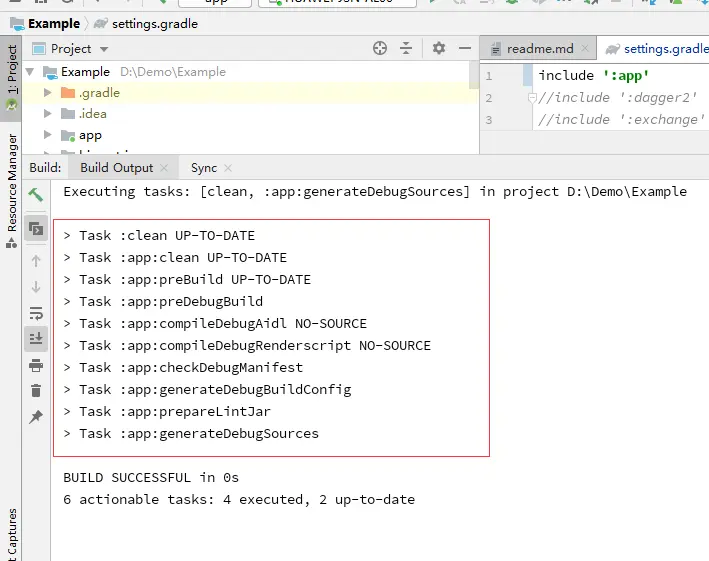Screen dimensions: 709x561
Task: Click commented line include ':exchange'
Action: [621, 120]
